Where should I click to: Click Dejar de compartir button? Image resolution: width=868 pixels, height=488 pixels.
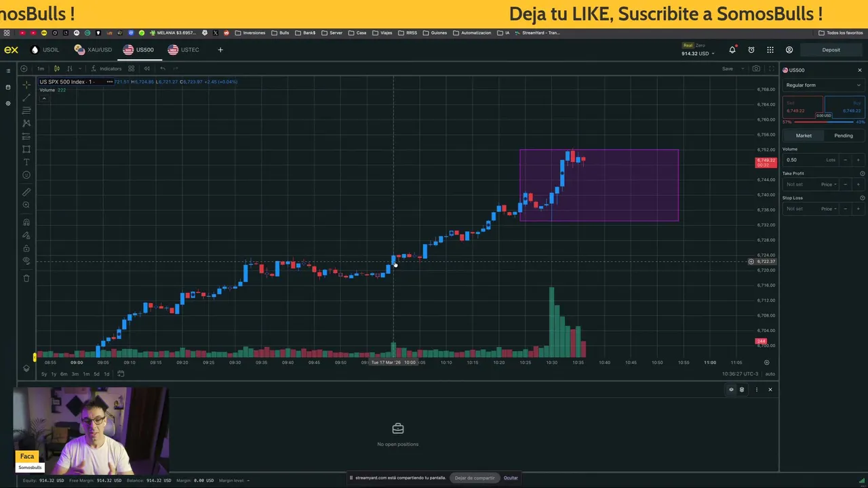pyautogui.click(x=475, y=478)
